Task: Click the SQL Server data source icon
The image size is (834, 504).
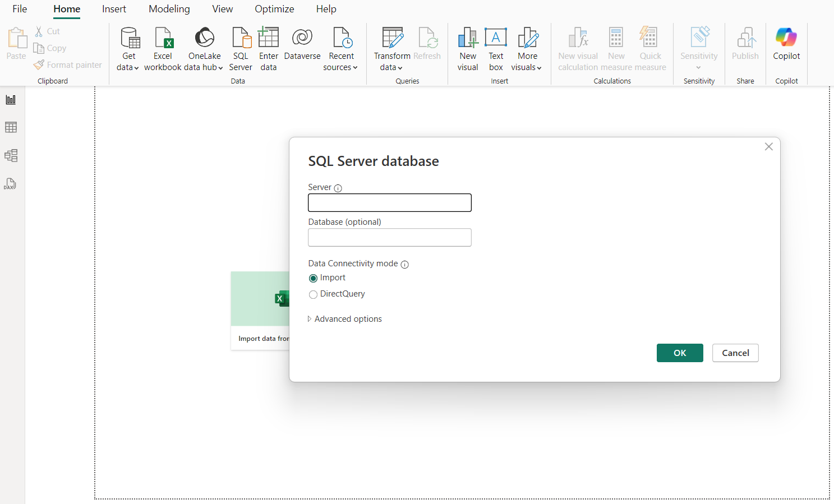Action: click(241, 48)
